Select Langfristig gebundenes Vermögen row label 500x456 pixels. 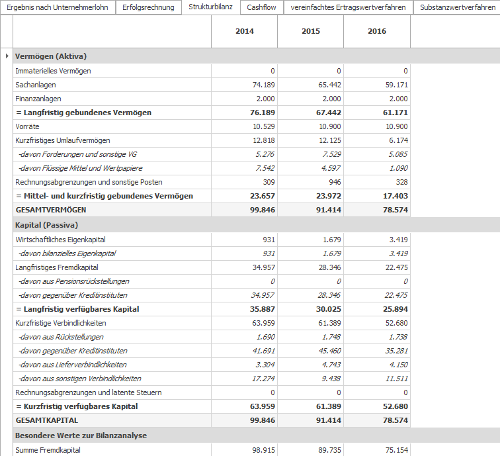84,113
